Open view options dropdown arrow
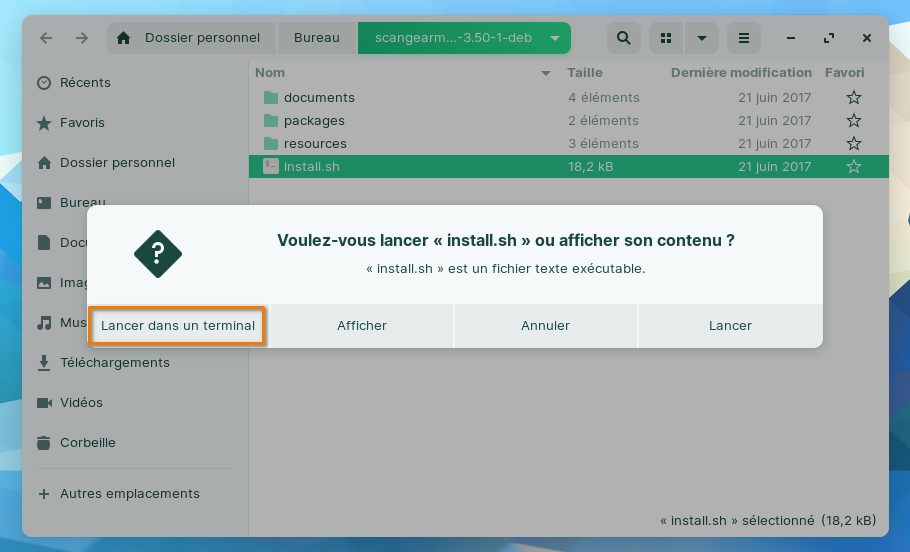Image resolution: width=910 pixels, height=552 pixels. [701, 39]
